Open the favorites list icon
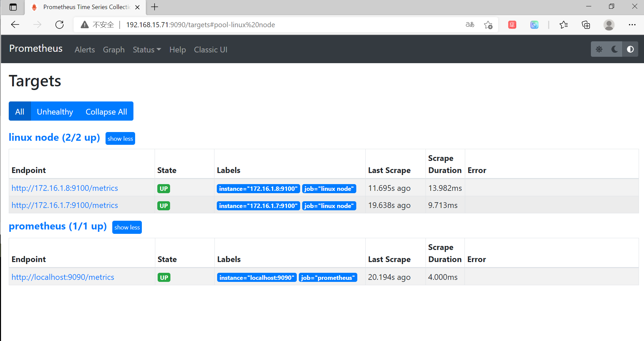This screenshot has height=341, width=644. coord(564,25)
